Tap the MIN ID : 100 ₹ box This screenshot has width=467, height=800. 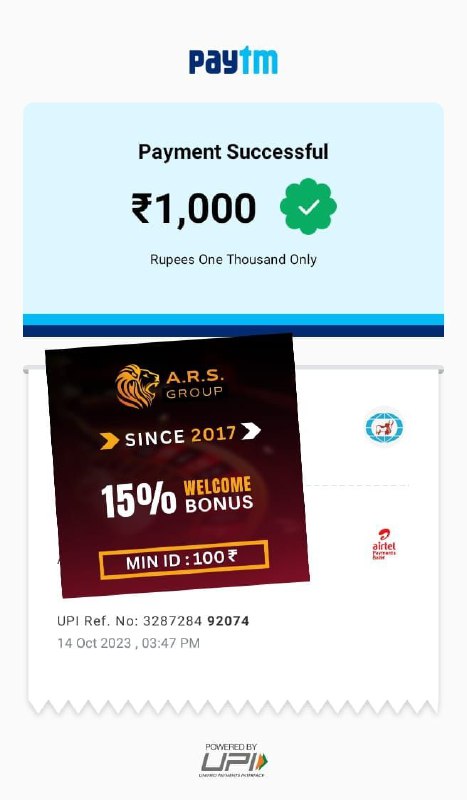click(184, 560)
